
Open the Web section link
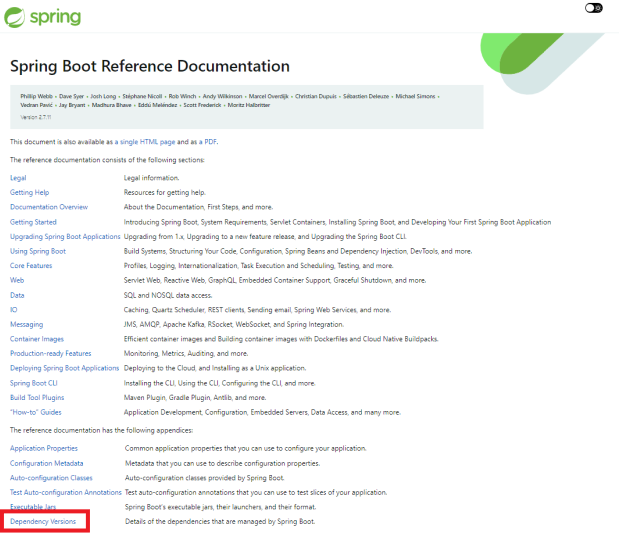[x=17, y=280]
